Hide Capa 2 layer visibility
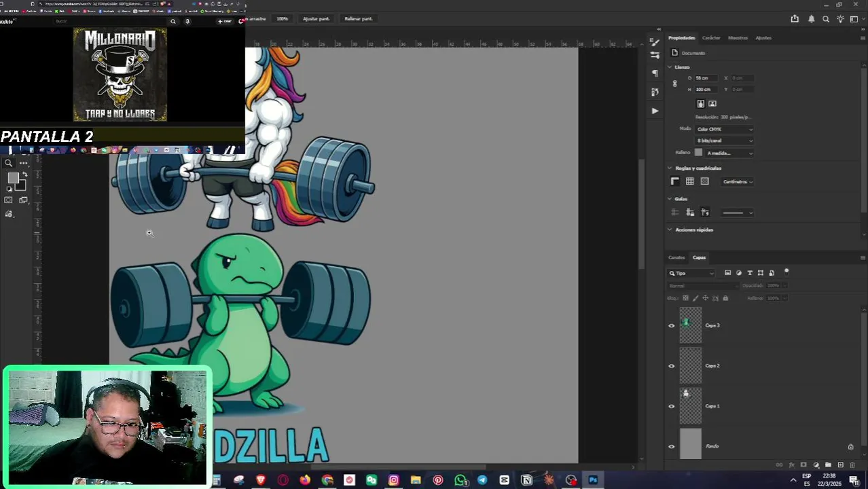868x489 pixels. pos(672,366)
